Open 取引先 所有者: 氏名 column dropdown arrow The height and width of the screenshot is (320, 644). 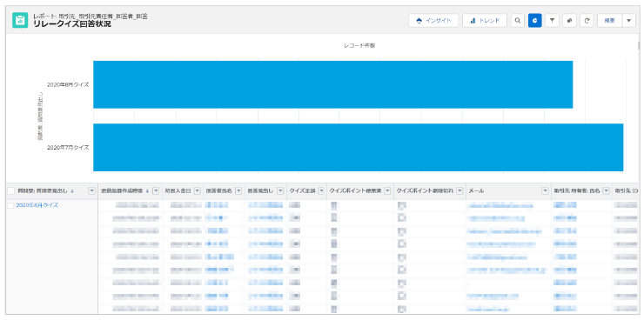(x=607, y=190)
